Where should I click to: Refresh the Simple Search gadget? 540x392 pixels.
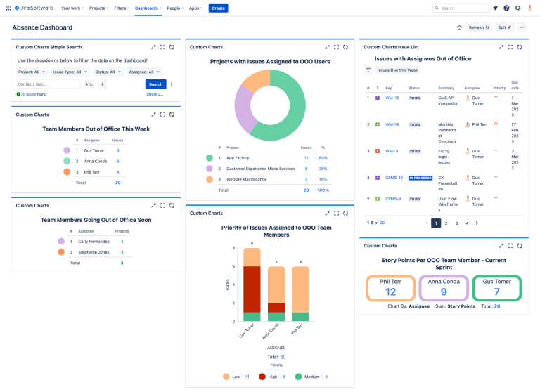pos(172,47)
